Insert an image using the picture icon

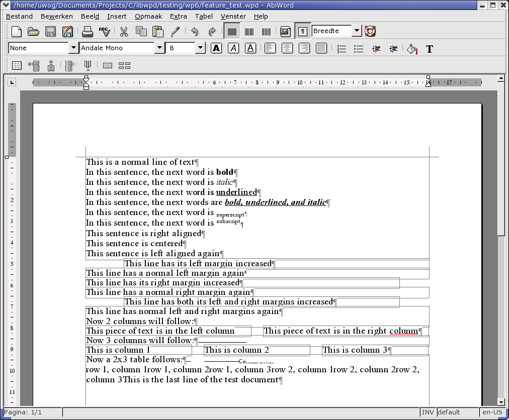[x=285, y=32]
